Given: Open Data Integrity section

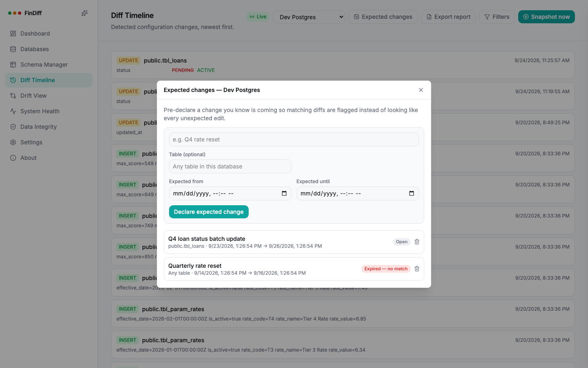Looking at the screenshot, I should tap(49, 127).
